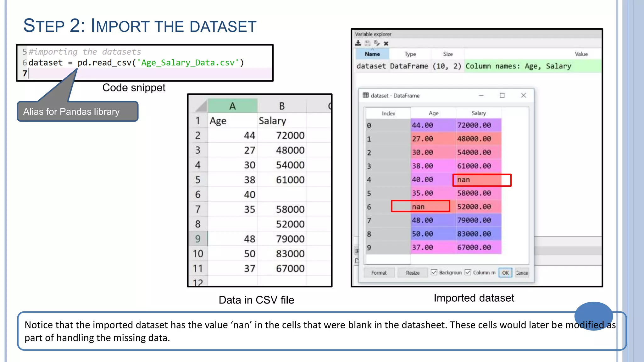Viewport: 644px width, 362px height.
Task: Click the import data icon in Variable explorer
Action: pos(358,43)
